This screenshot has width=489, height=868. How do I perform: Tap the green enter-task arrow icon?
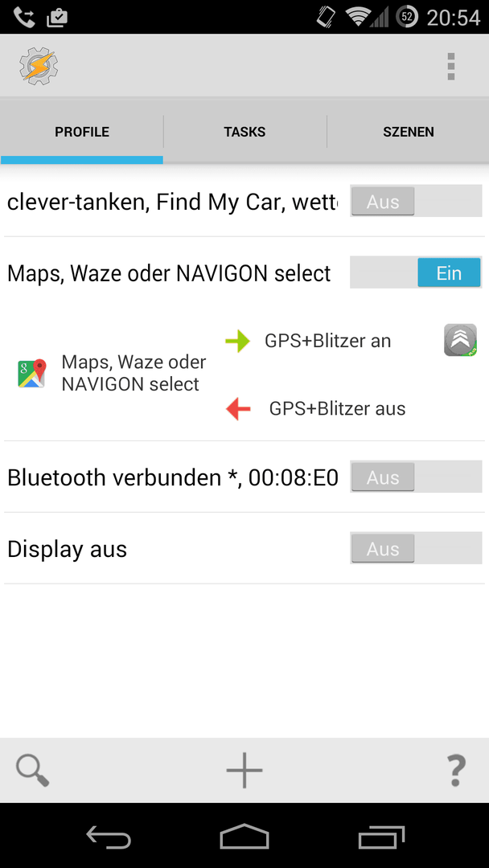click(x=238, y=341)
